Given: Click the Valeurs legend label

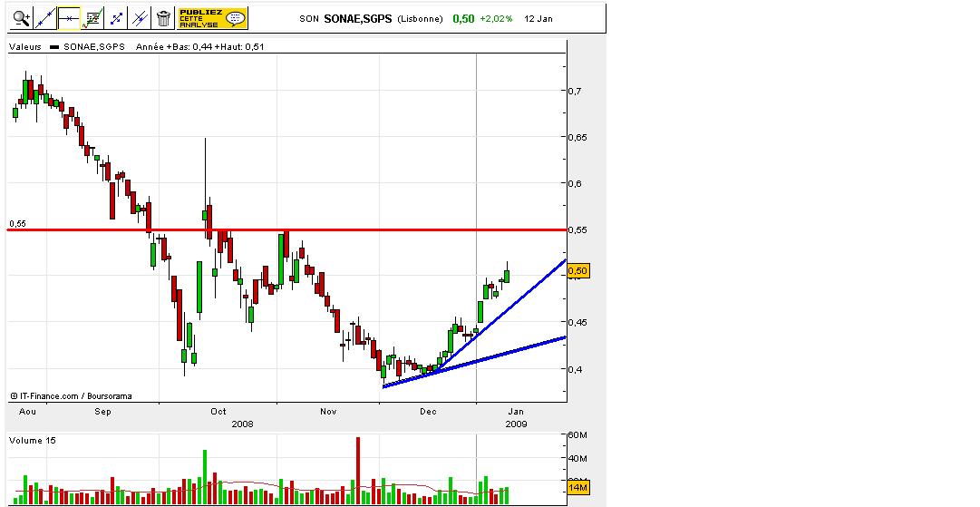Looking at the screenshot, I should click(x=25, y=46).
